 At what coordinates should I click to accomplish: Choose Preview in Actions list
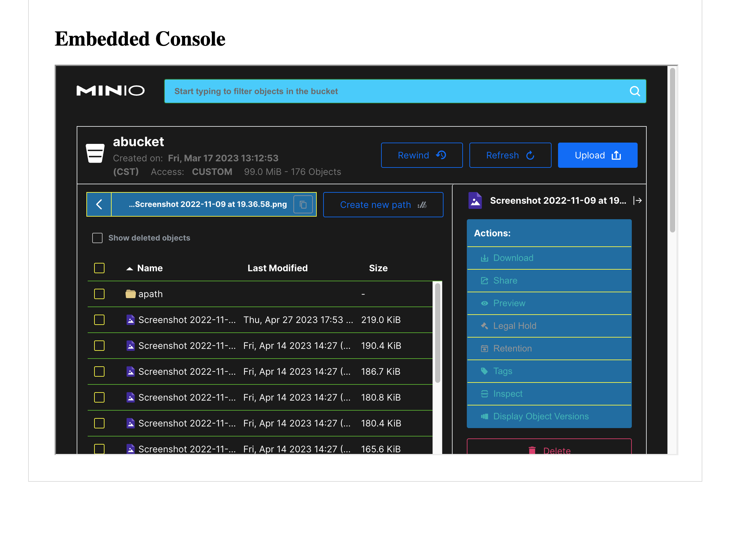[x=549, y=303]
